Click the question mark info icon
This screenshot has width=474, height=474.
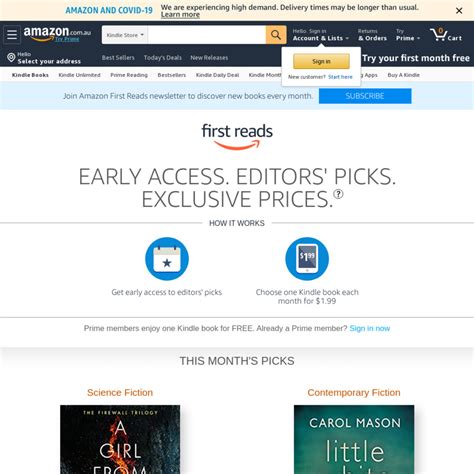pos(338,194)
